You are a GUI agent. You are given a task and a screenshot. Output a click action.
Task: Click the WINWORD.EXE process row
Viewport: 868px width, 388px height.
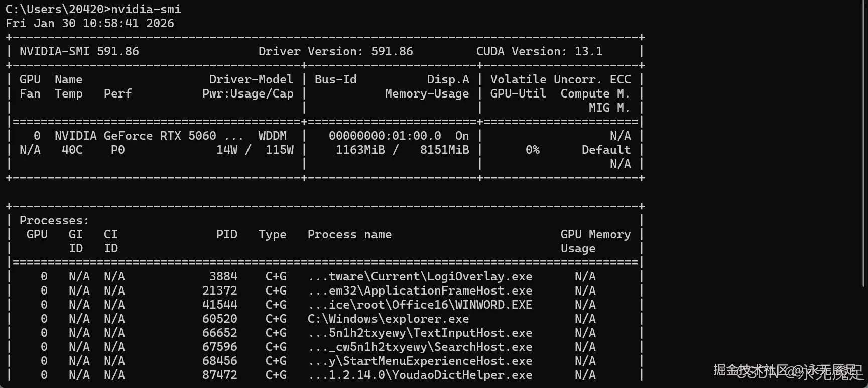coord(420,305)
